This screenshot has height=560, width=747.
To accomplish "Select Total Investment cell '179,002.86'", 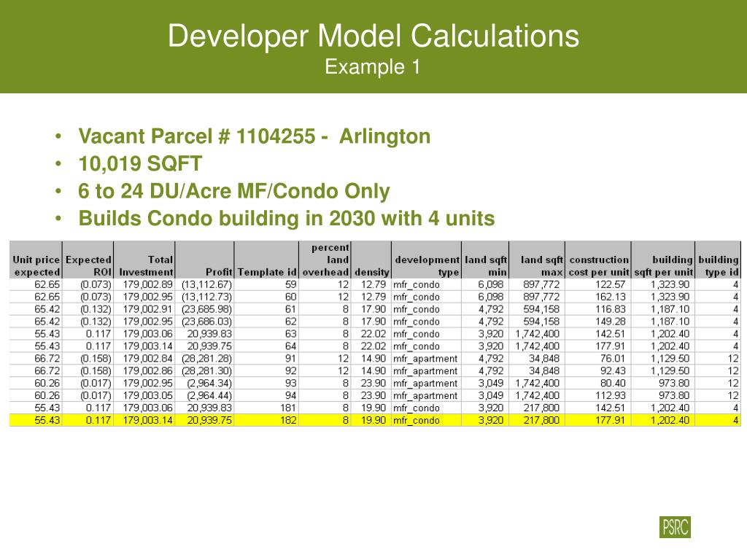I will click(145, 371).
